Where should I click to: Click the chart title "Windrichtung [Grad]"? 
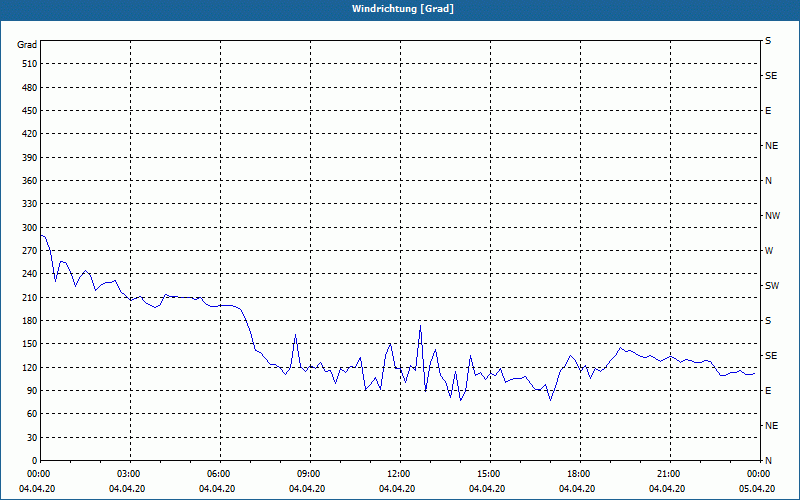click(x=403, y=9)
